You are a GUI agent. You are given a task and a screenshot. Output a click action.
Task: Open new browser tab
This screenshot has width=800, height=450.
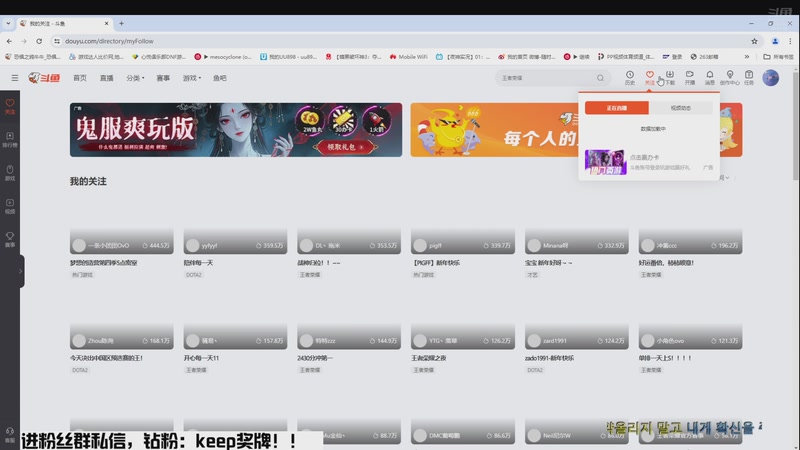point(121,23)
